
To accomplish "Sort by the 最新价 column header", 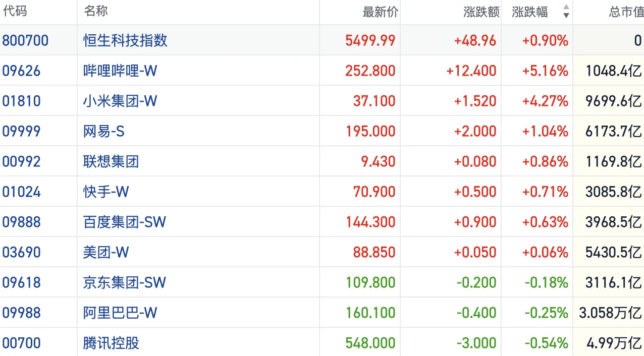I will pyautogui.click(x=380, y=12).
